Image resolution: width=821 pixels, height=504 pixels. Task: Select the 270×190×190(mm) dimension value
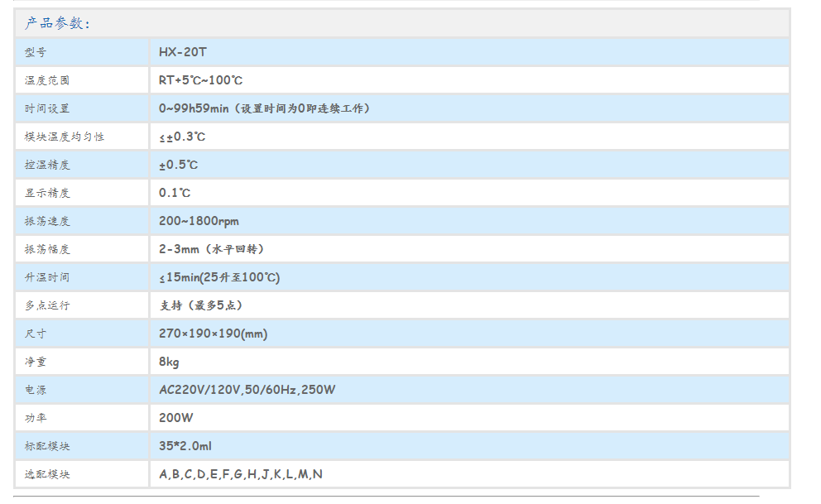point(213,334)
